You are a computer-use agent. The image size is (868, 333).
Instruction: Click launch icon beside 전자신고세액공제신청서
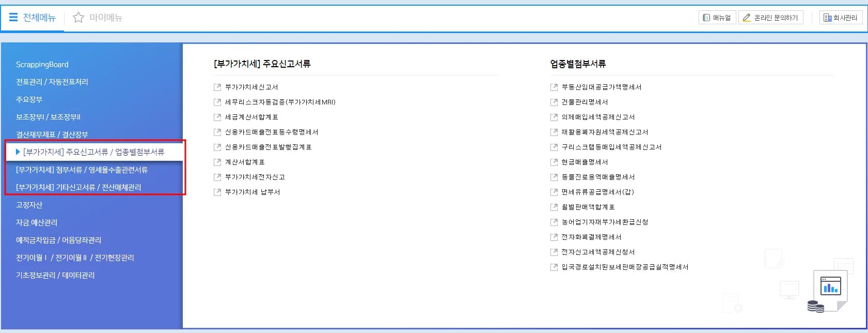(x=554, y=252)
